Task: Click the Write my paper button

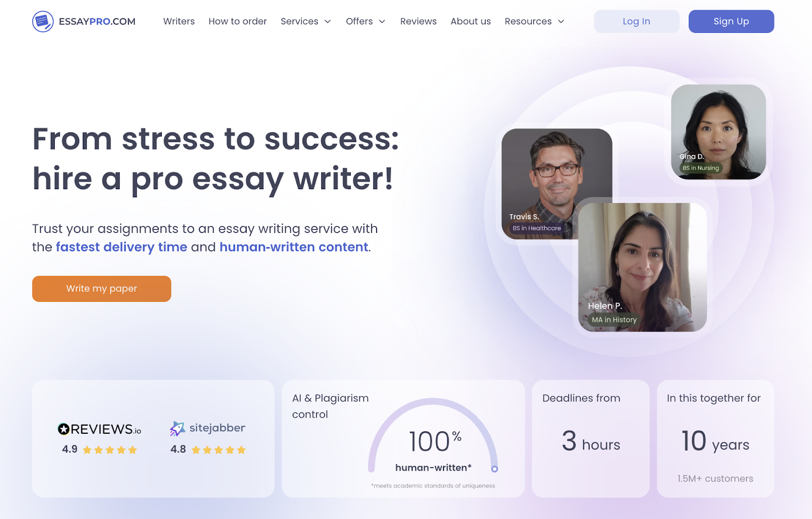Action: point(101,289)
